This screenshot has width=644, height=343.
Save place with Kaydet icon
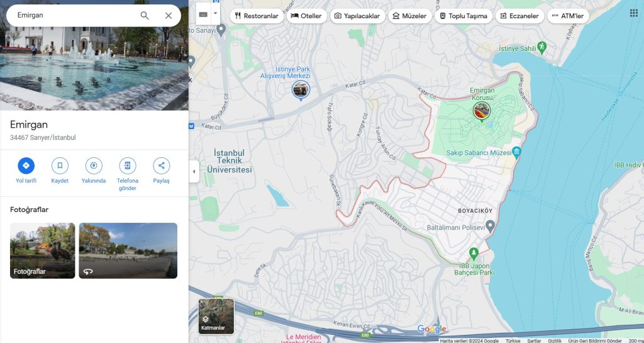coord(60,166)
